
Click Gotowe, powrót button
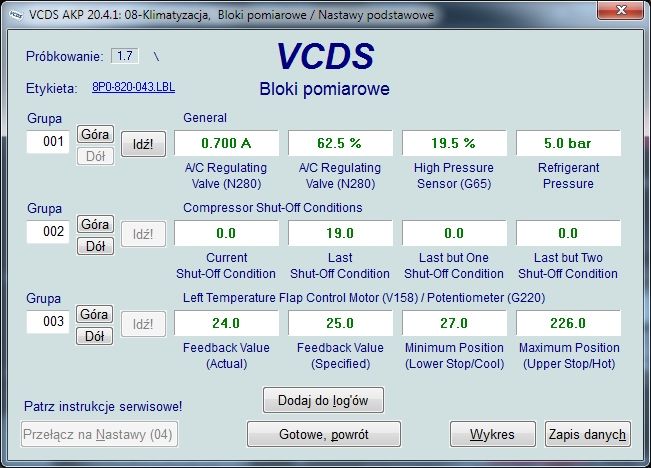[x=324, y=434]
